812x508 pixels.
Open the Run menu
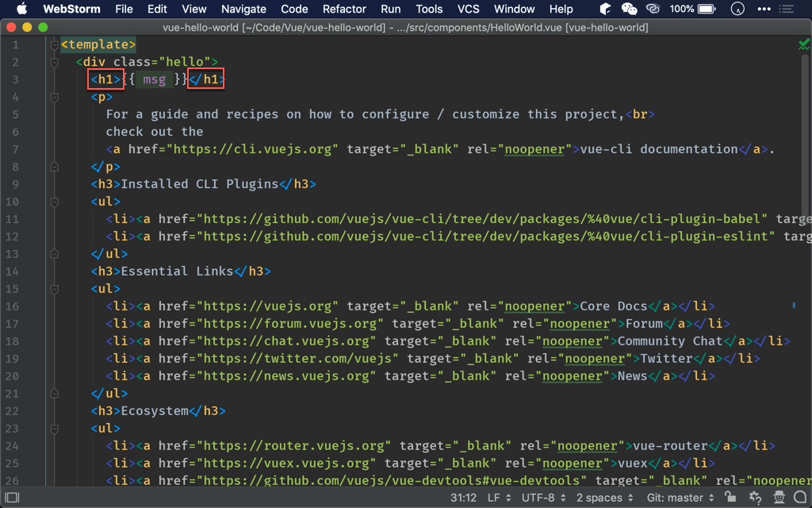[390, 9]
